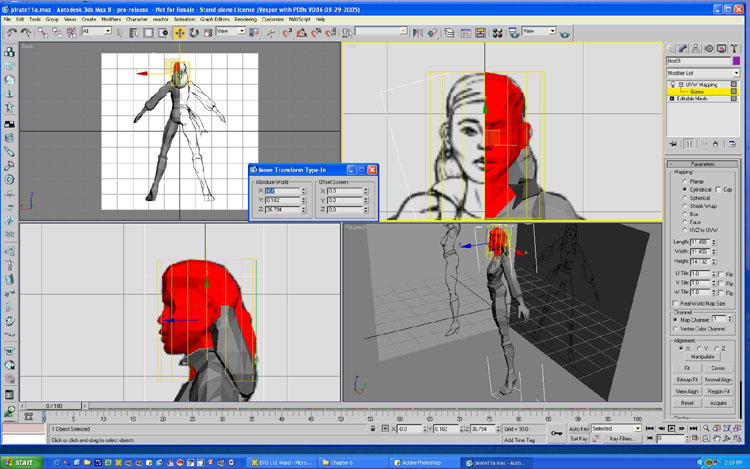
Task: Open the key filter Selected dropdown
Action: (x=616, y=428)
